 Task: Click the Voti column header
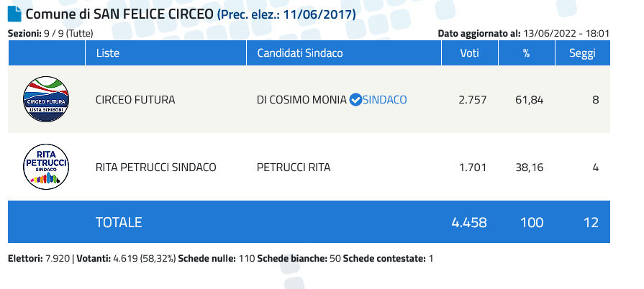coord(470,53)
